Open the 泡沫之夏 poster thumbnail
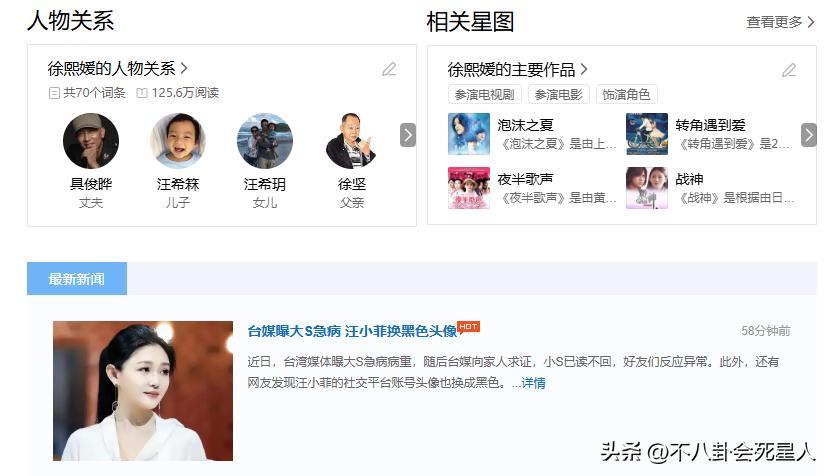 coord(469,134)
